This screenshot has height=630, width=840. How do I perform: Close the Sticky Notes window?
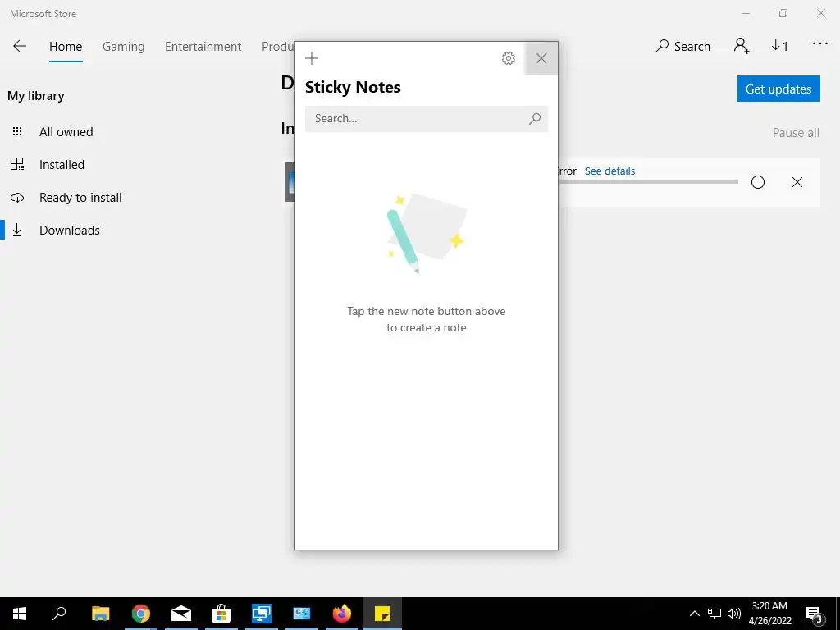click(541, 58)
